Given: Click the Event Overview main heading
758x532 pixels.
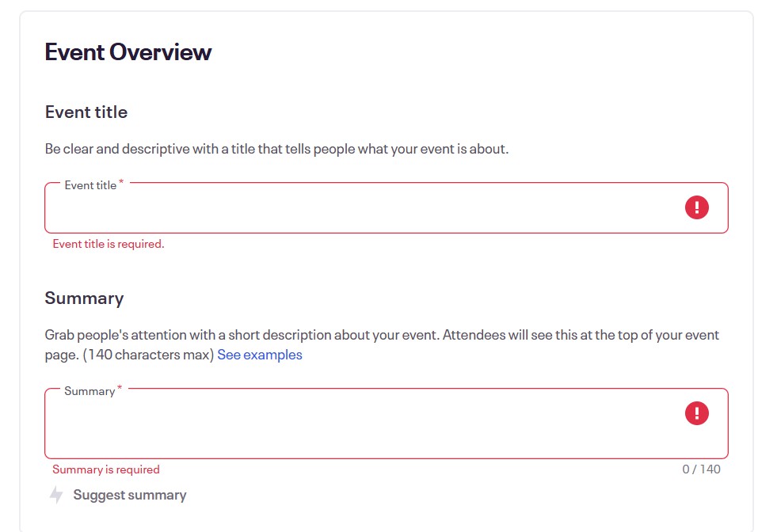Looking at the screenshot, I should pos(128,52).
